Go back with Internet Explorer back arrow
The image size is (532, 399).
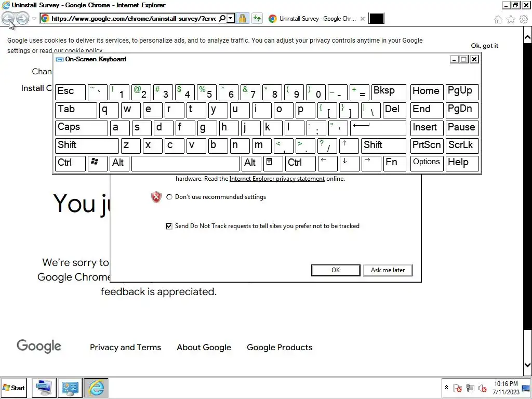tap(8, 18)
